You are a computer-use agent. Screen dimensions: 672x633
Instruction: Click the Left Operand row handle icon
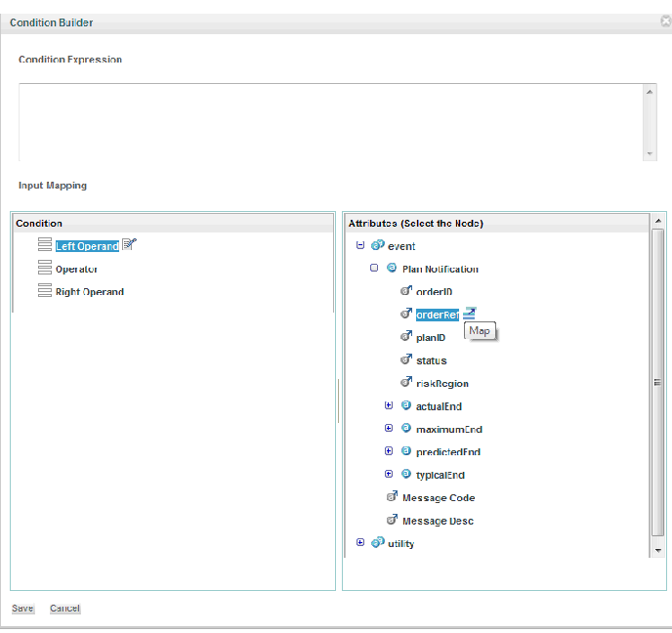click(45, 244)
